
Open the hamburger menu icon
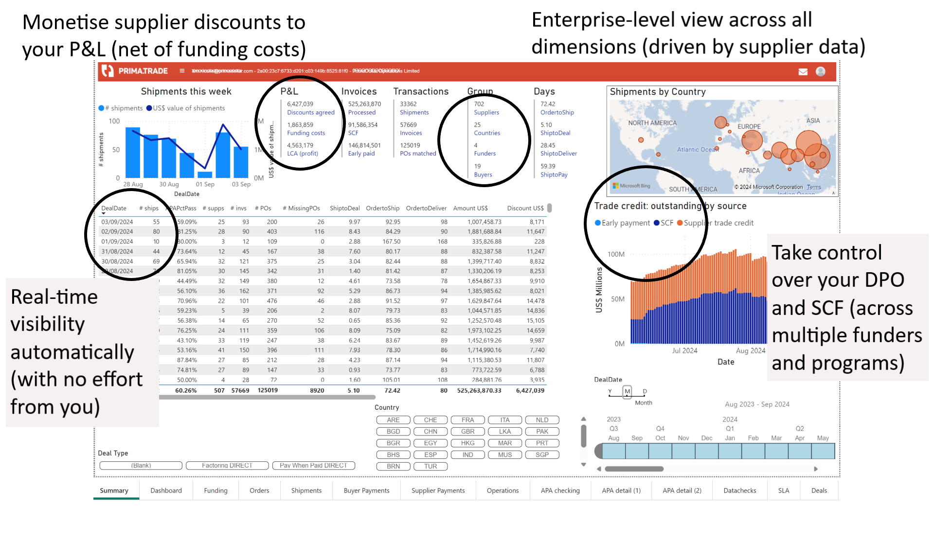(182, 71)
